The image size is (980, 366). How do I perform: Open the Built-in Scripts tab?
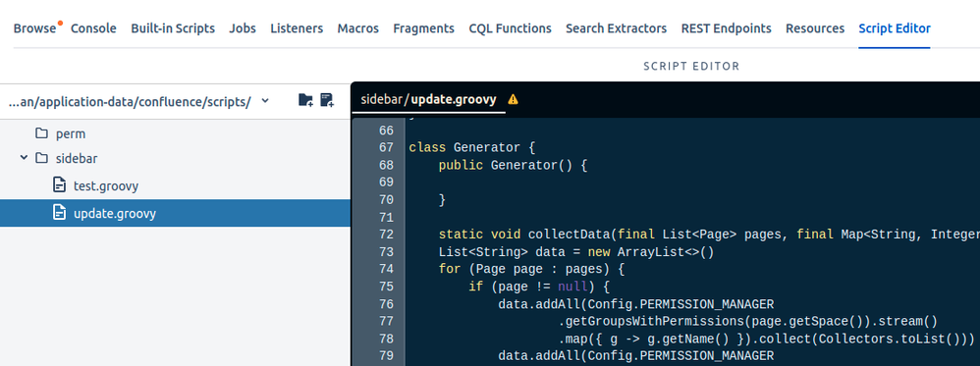pos(173,28)
